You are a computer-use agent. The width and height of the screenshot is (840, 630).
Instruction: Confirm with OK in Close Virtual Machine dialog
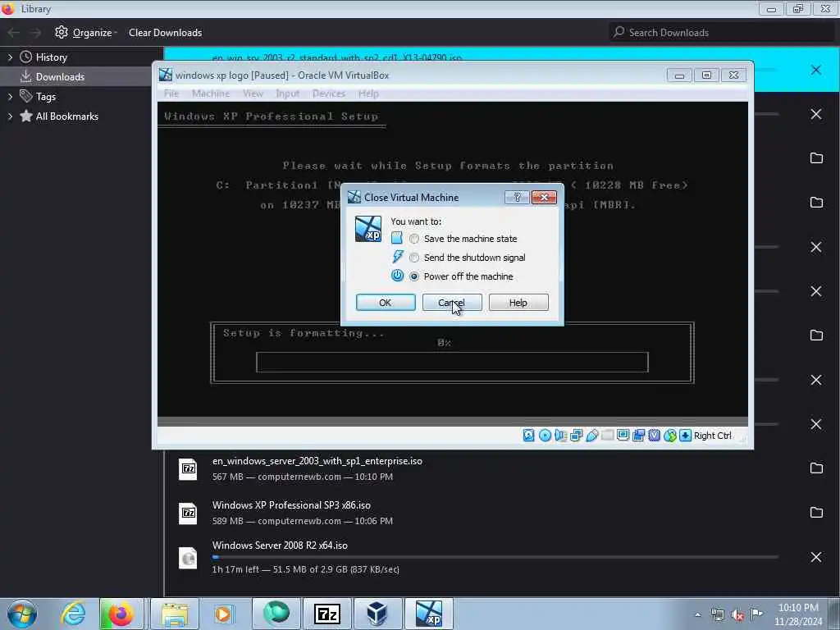[x=386, y=303]
